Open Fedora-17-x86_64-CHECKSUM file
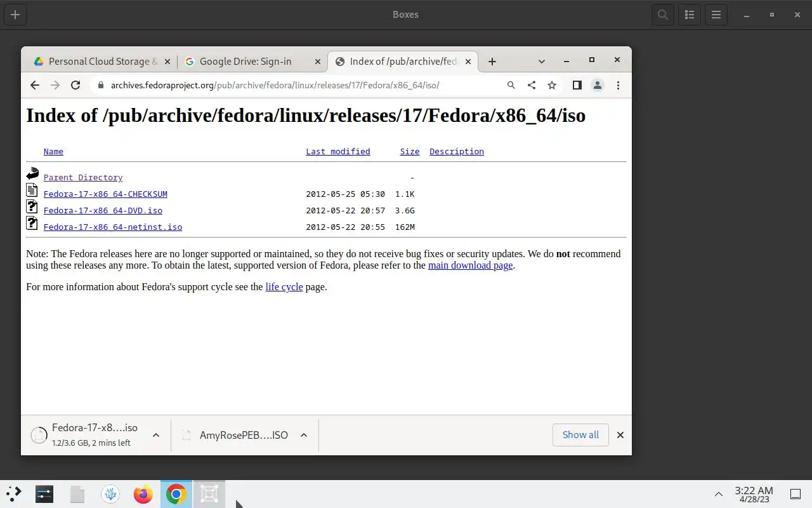The height and width of the screenshot is (508, 812). tap(105, 194)
